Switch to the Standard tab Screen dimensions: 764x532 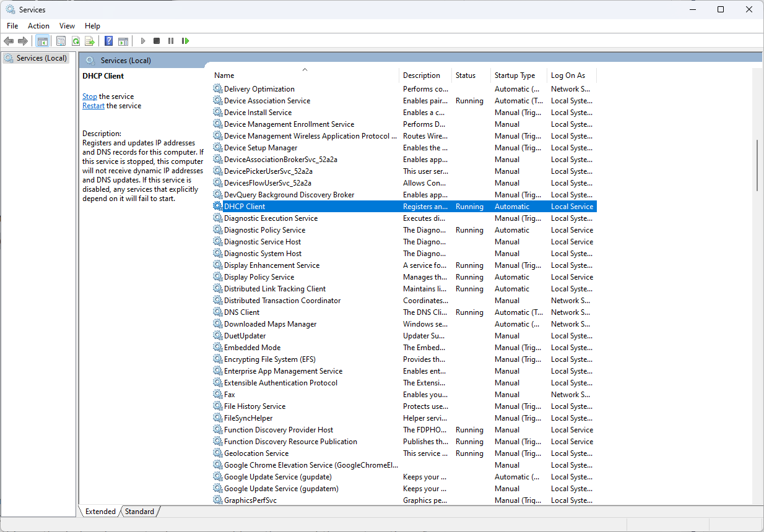[x=139, y=512]
